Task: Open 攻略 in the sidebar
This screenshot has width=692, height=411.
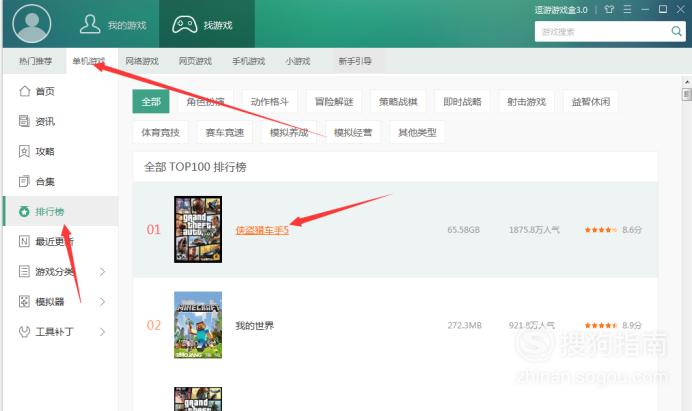Action: tap(60, 151)
